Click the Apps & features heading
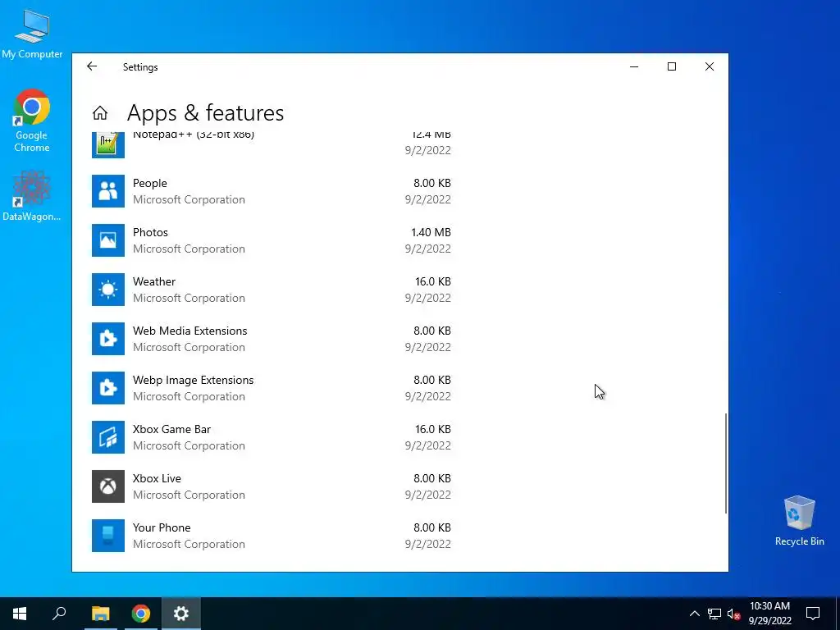 (206, 113)
